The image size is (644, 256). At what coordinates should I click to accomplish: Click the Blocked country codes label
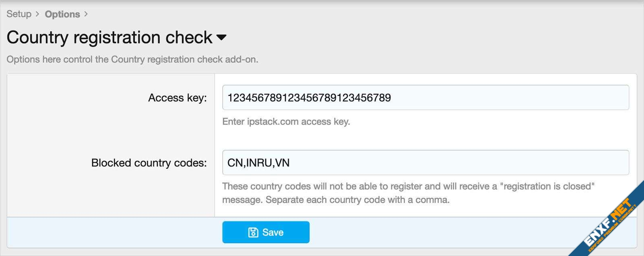click(x=149, y=163)
